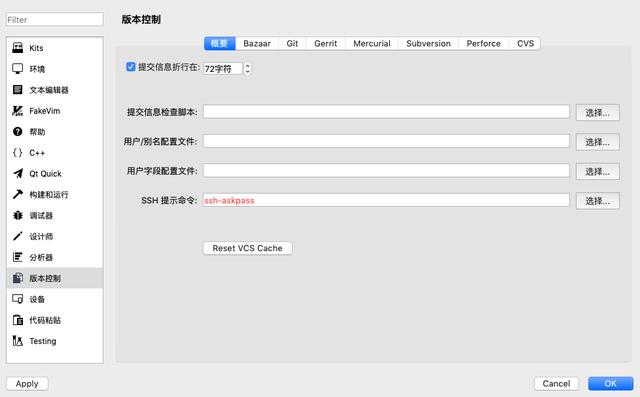Click 选择 button for 用户/别名配置文件

pos(598,142)
